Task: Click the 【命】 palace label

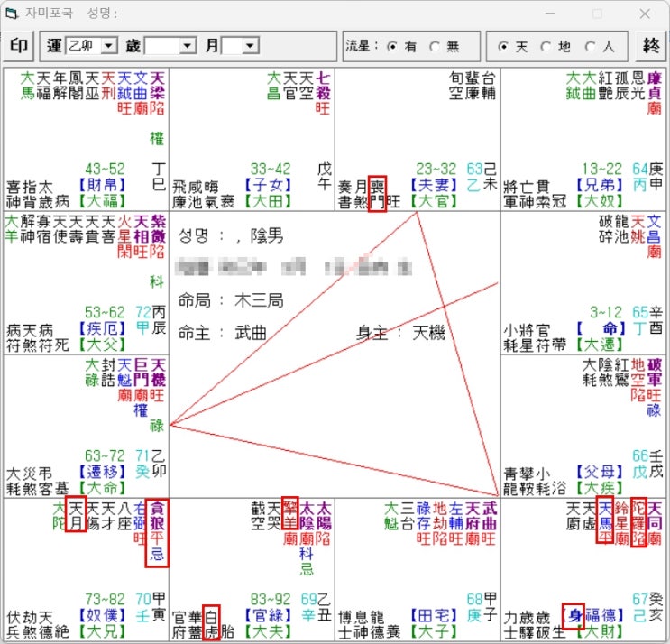Action: (600, 328)
